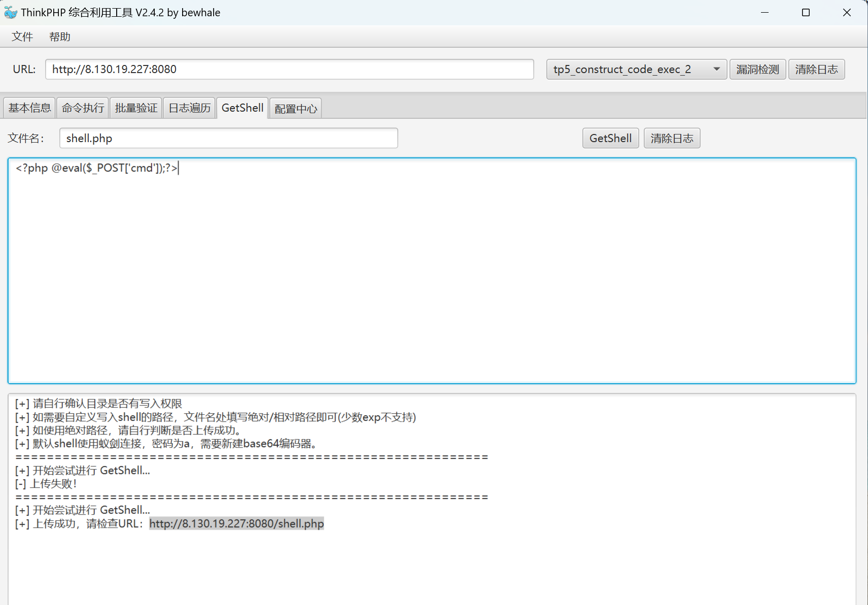Maximize the ThinkPHP tool window
This screenshot has height=605, width=868.
(x=806, y=13)
